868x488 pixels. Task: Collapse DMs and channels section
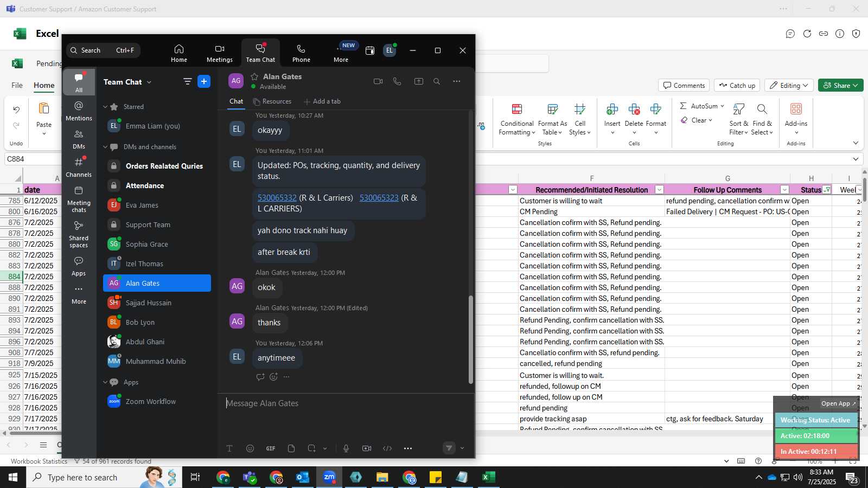(105, 147)
